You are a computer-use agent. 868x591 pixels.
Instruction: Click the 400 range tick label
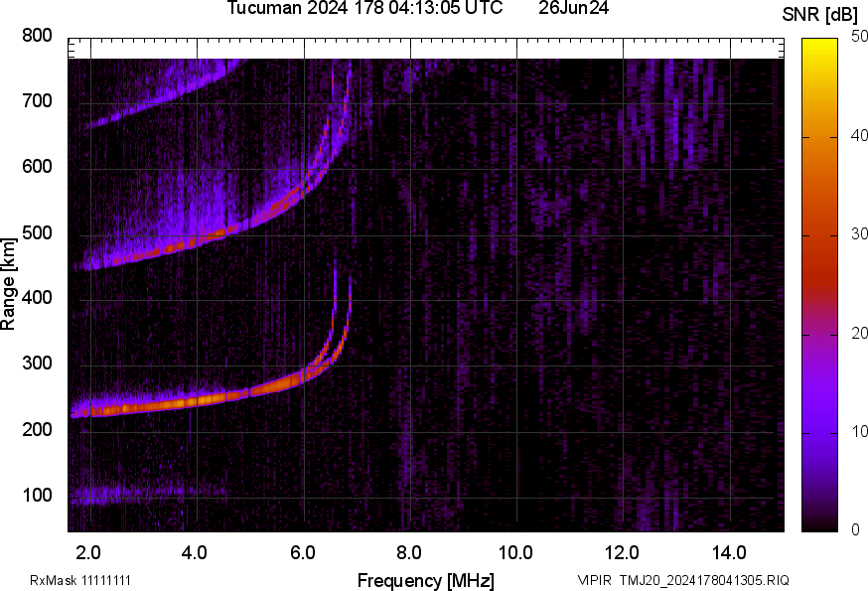tap(36, 298)
